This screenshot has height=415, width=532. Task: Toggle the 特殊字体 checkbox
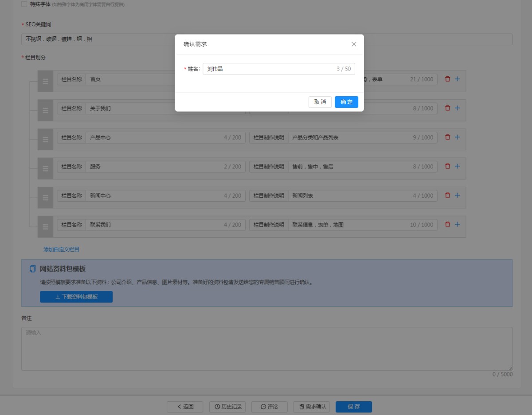click(x=24, y=4)
